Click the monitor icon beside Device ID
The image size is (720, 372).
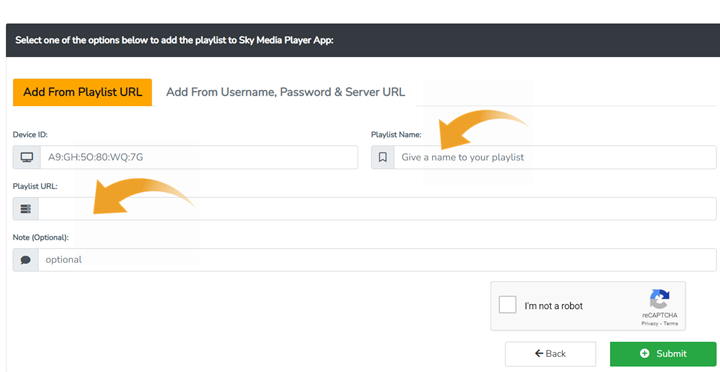point(27,158)
